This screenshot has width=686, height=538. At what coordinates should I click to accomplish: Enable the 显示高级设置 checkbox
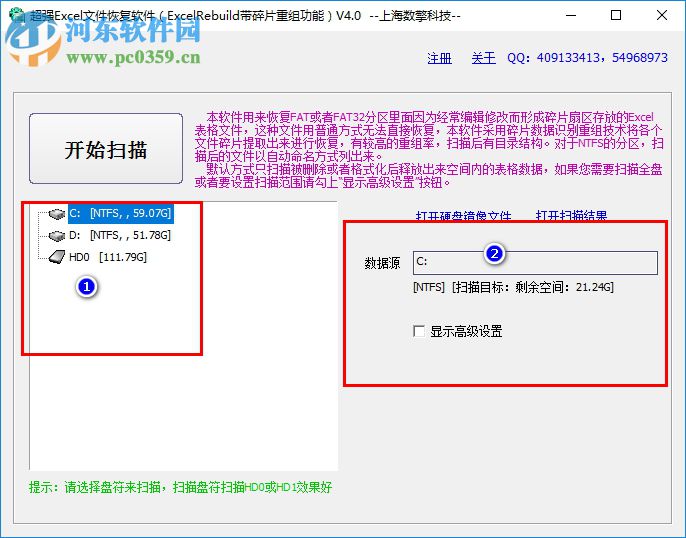point(419,331)
